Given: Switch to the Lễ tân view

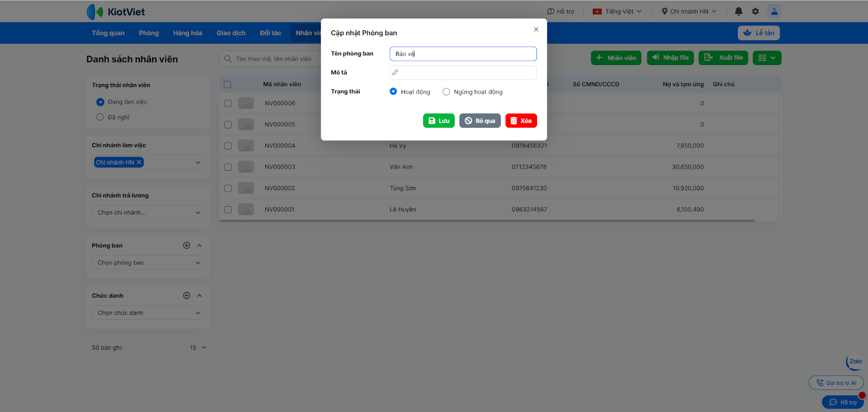Looking at the screenshot, I should click(759, 33).
